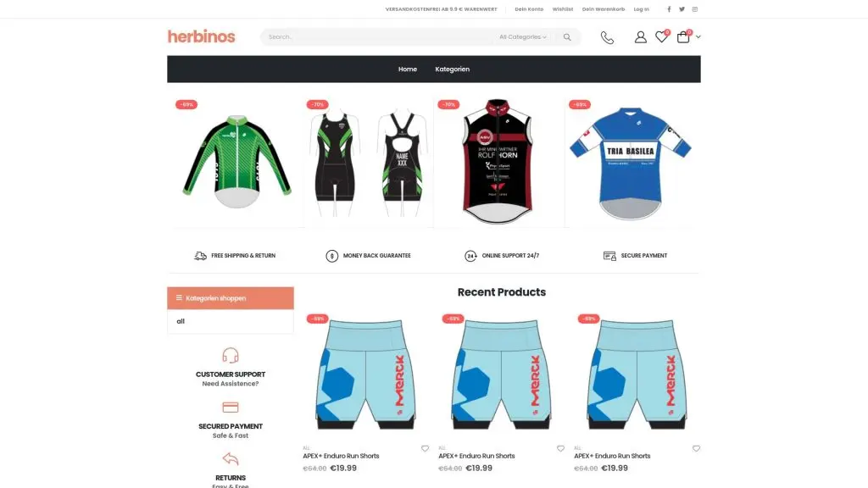Open the Kategorien menu item
Image resolution: width=868 pixels, height=488 pixels.
click(453, 69)
